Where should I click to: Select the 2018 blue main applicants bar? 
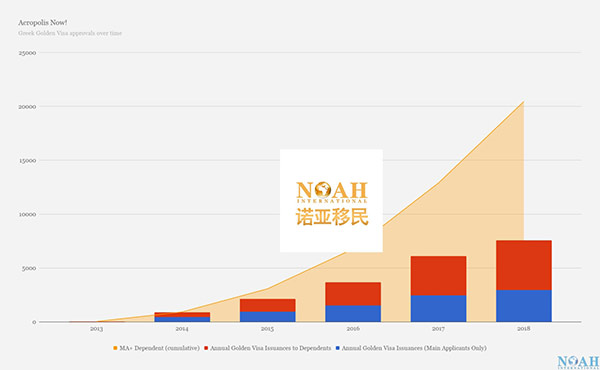tap(523, 306)
